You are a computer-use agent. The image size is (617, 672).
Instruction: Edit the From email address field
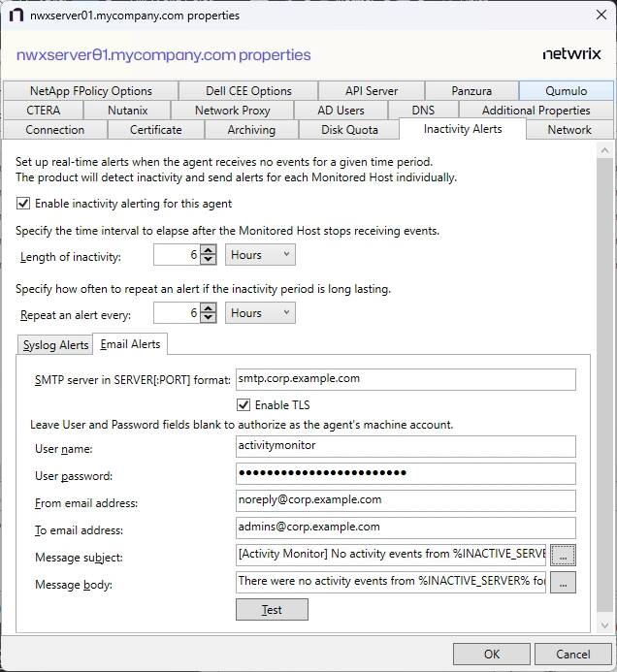[406, 500]
